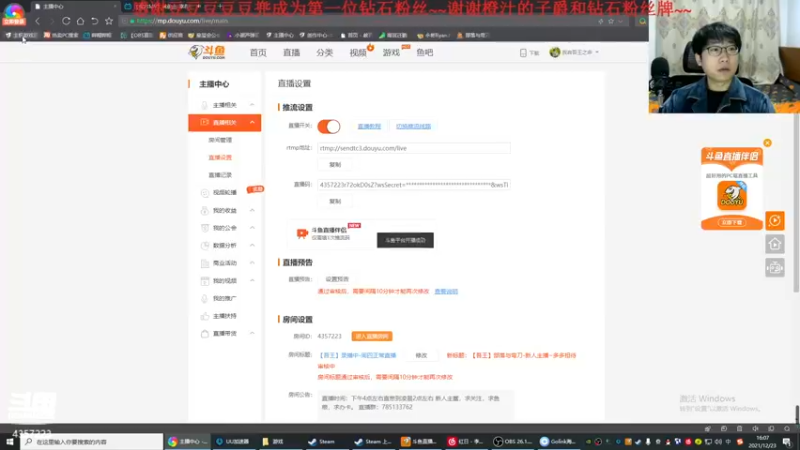
Task: Click the orange camera icon of 斗鱼直播伴侣
Action: point(302,233)
